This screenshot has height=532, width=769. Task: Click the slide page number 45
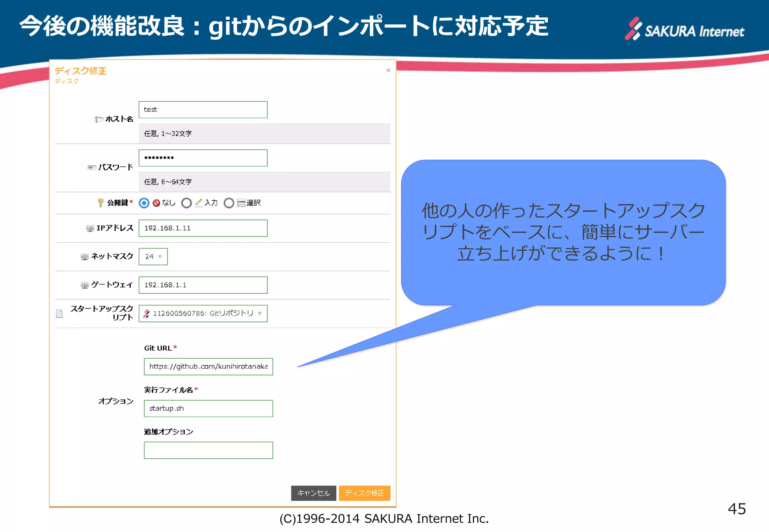[x=737, y=509]
